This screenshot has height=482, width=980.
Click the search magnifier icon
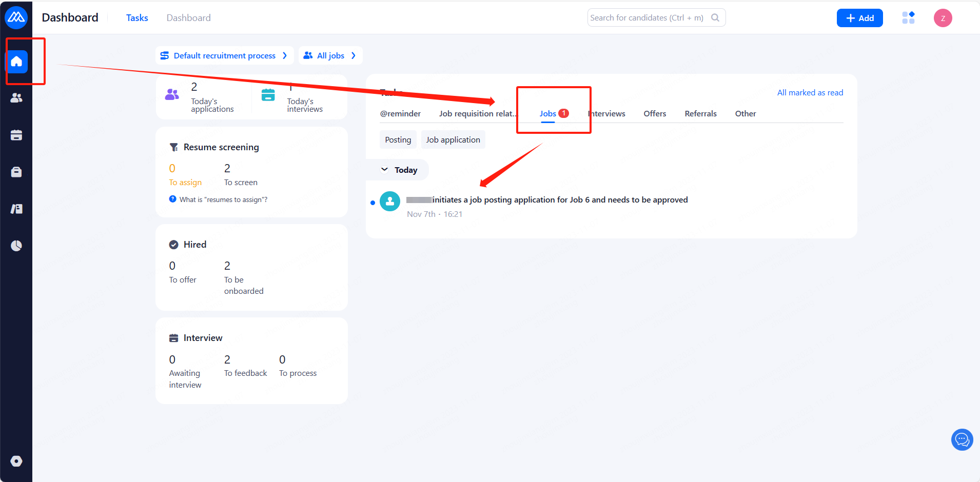715,17
